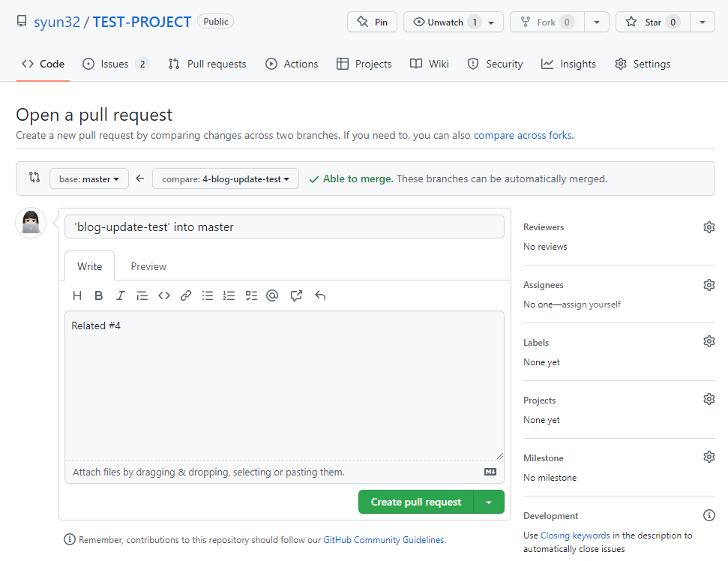Go to Pull requests tab
Image resolution: width=728 pixels, height=561 pixels.
click(x=207, y=64)
